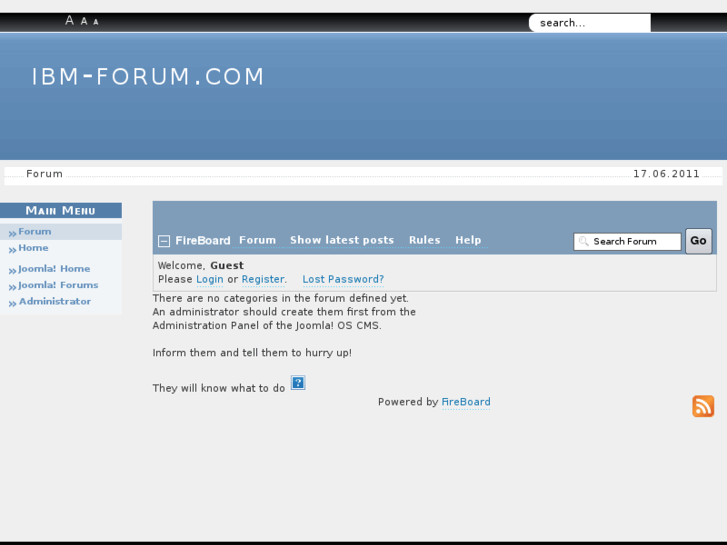Open the Help menu item

[x=468, y=240]
